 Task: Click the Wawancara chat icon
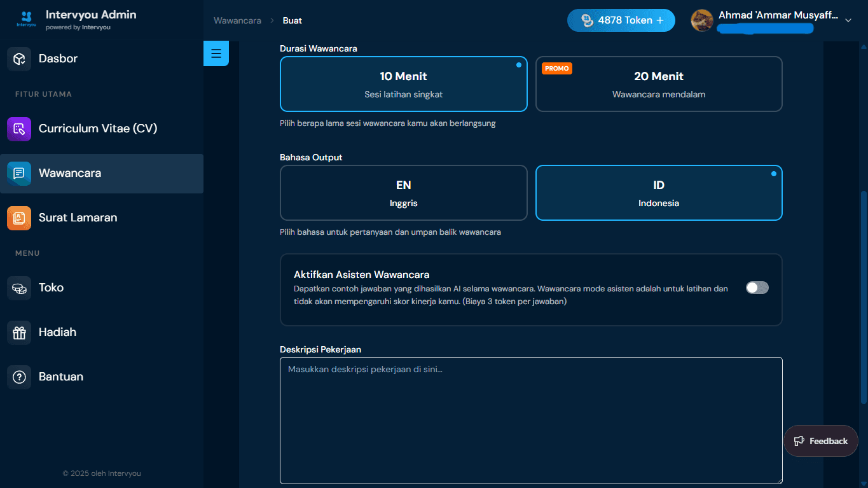pyautogui.click(x=19, y=173)
